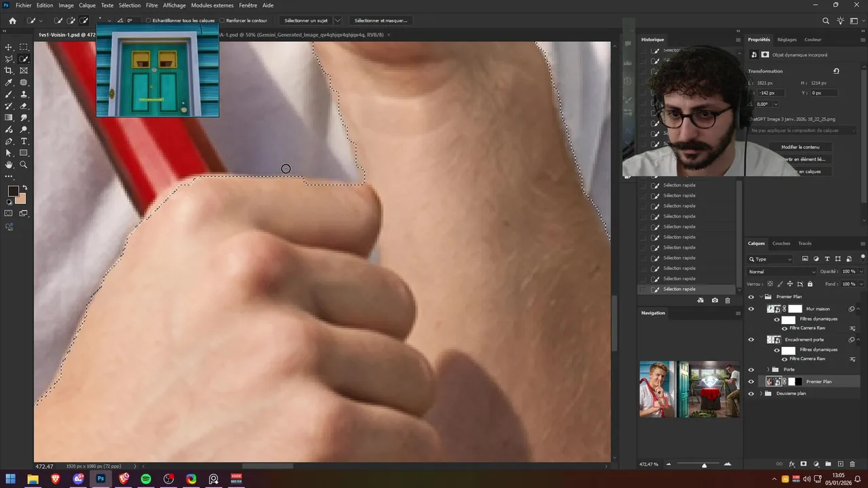Image resolution: width=868 pixels, height=488 pixels.
Task: Hide the Mur maison layer
Action: tap(751, 309)
